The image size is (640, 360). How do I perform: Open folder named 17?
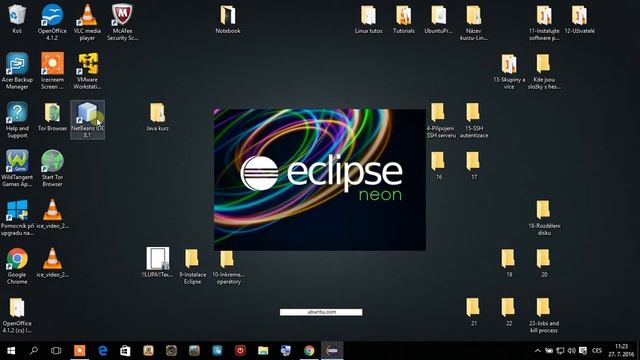pyautogui.click(x=474, y=165)
